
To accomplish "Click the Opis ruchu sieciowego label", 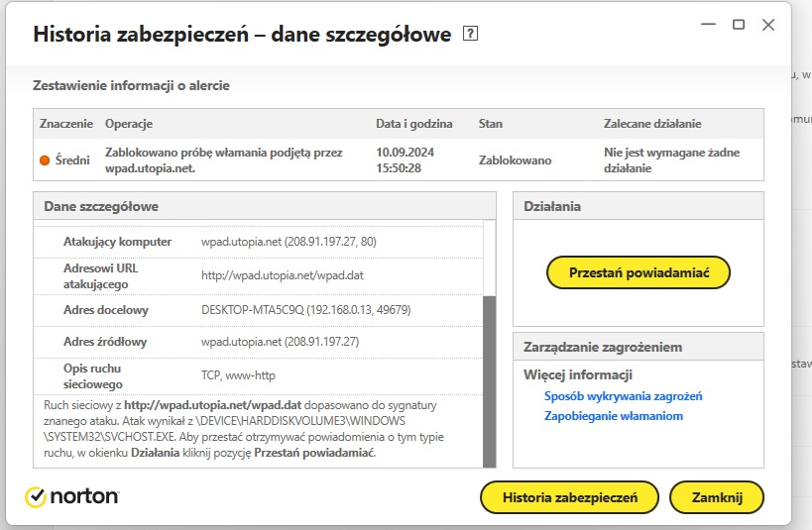I will point(93,376).
